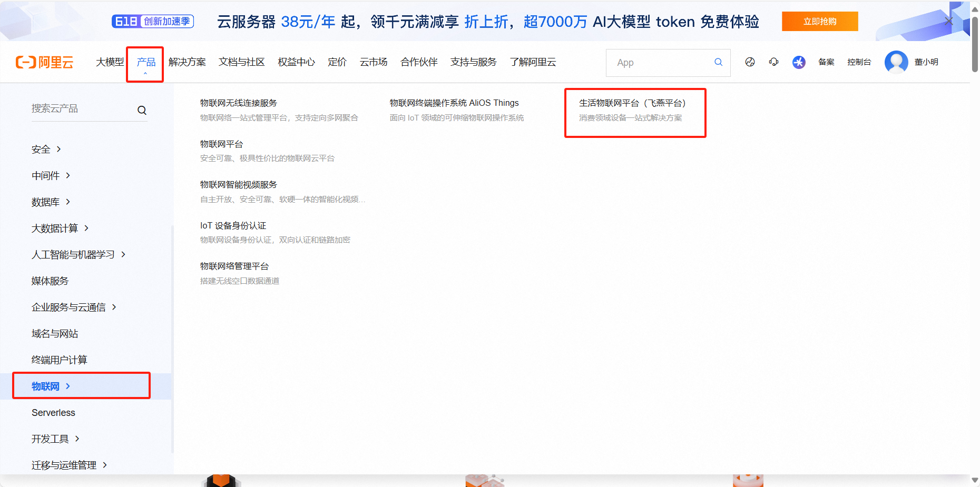Expand the 迁移与运维管理 category

(x=69, y=465)
